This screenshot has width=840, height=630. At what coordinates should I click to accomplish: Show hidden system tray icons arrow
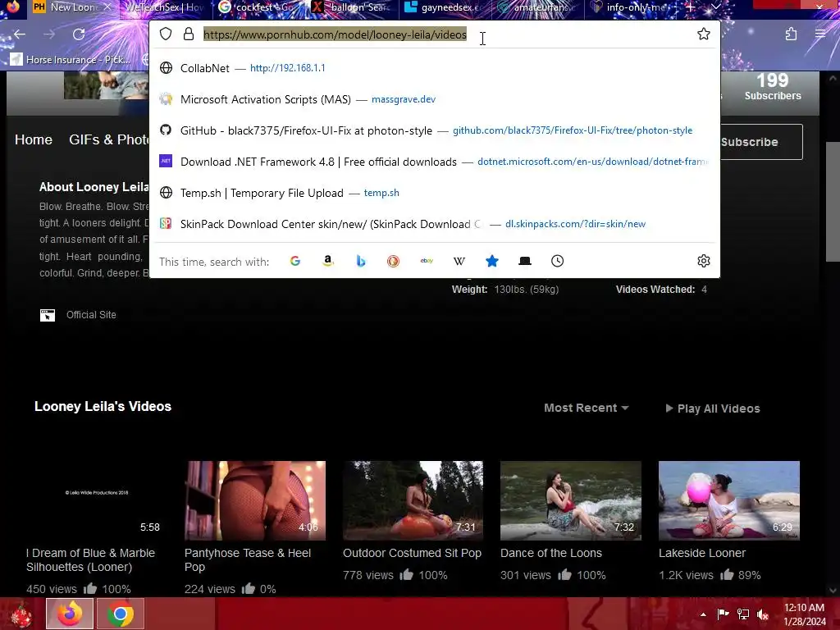tap(703, 614)
